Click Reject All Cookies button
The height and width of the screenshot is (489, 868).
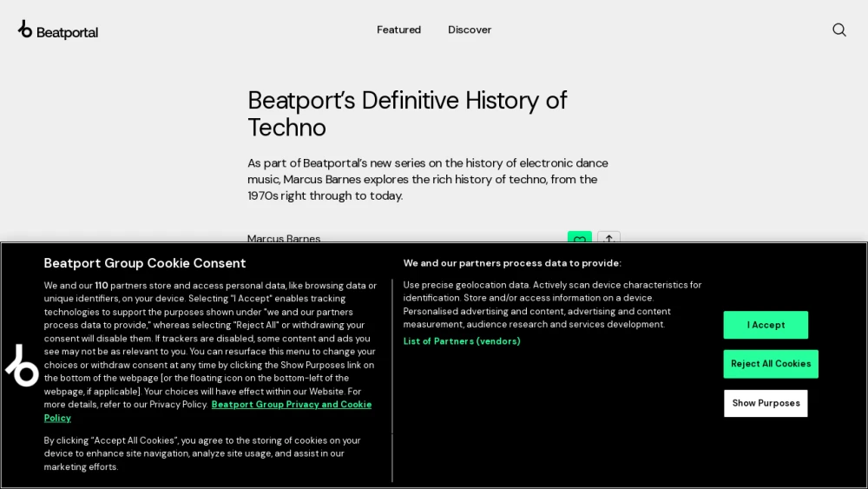pyautogui.click(x=771, y=364)
